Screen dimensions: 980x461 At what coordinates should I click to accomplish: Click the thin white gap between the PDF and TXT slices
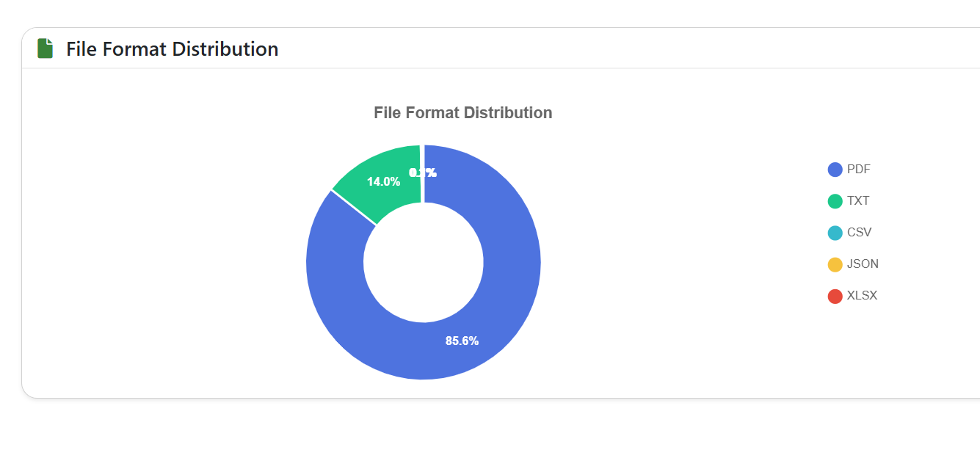pyautogui.click(x=354, y=207)
